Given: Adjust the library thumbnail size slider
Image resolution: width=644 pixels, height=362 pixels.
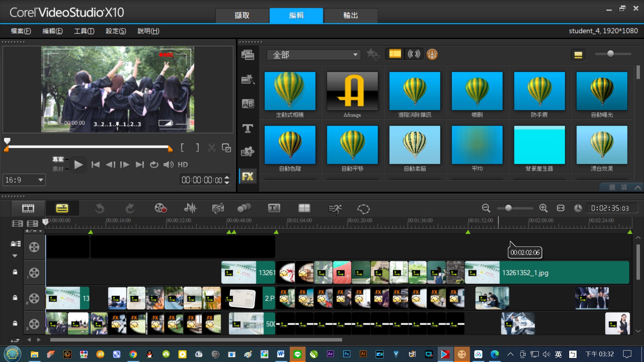Looking at the screenshot, I should click(610, 54).
